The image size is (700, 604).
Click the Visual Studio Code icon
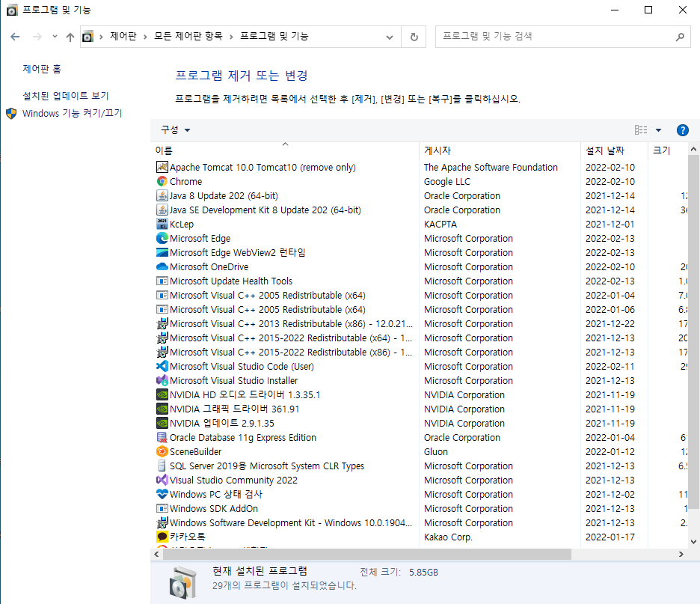pos(162,366)
